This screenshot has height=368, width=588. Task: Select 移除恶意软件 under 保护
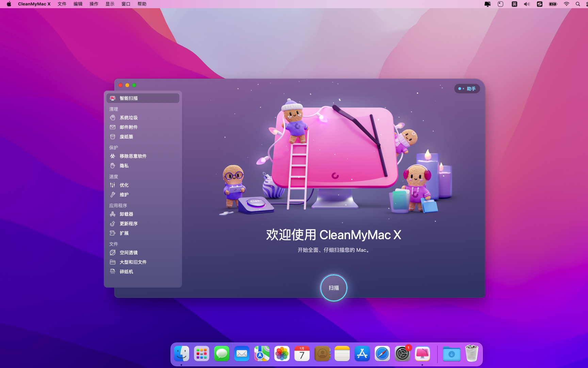pos(133,156)
